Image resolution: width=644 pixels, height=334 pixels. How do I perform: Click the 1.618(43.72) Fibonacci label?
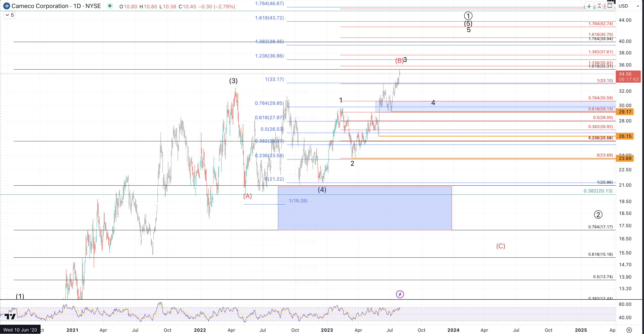[269, 18]
